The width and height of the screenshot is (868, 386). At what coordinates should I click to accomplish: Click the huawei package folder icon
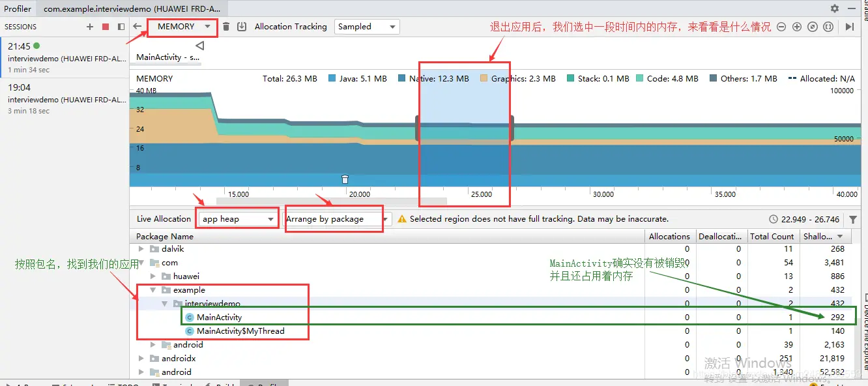click(x=166, y=276)
